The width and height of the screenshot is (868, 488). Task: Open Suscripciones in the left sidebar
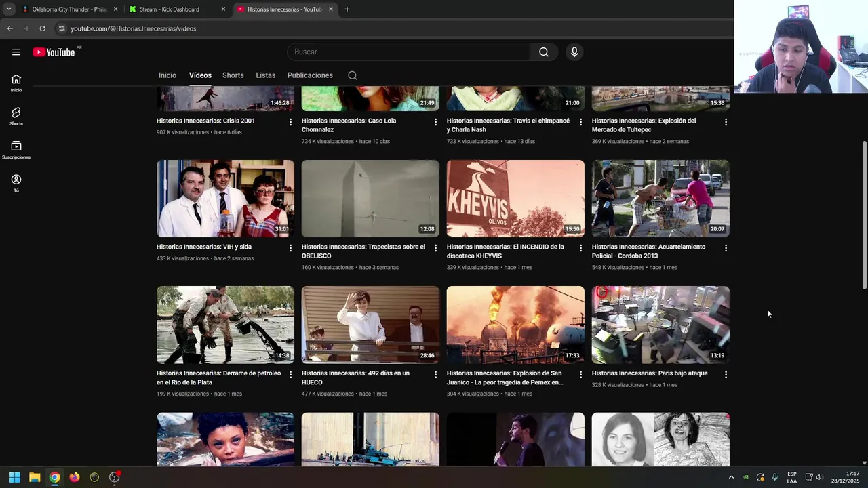[16, 150]
